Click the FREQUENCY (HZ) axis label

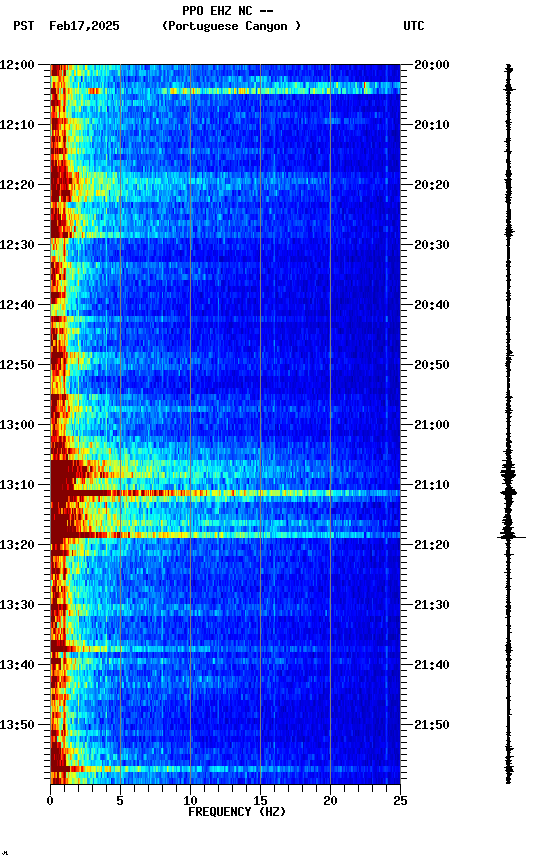click(237, 812)
